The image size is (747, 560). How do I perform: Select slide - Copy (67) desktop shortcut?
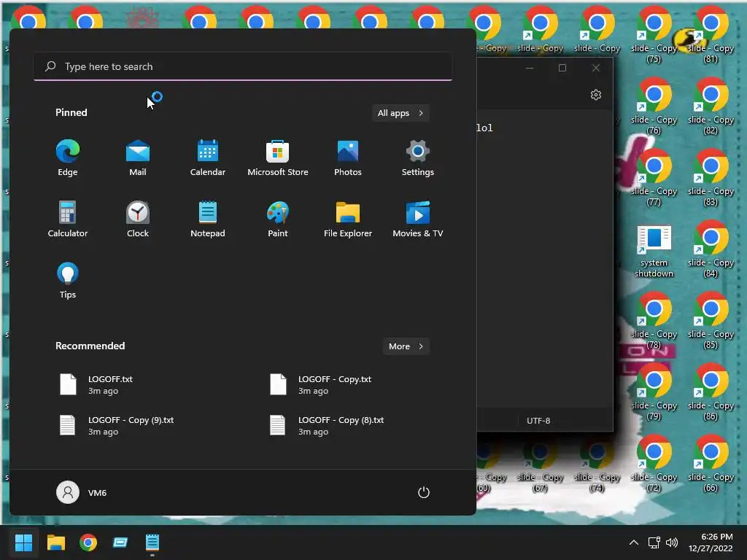[x=541, y=464]
